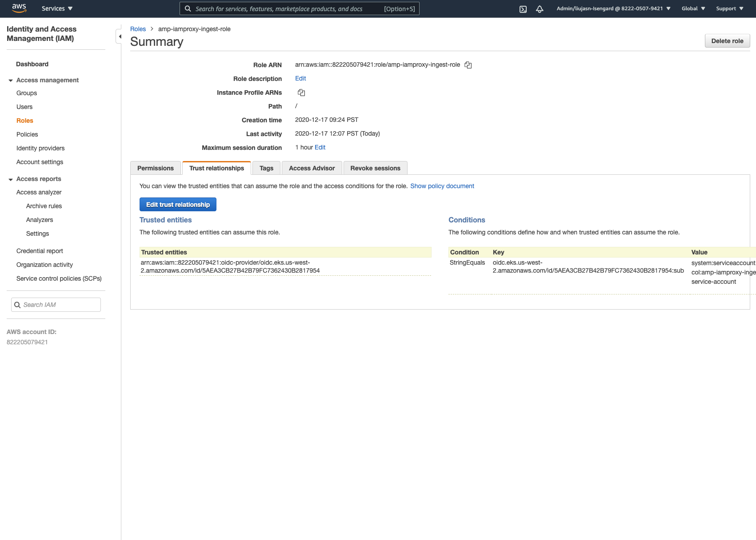
Task: Open the IAM Dashboard
Action: click(32, 64)
